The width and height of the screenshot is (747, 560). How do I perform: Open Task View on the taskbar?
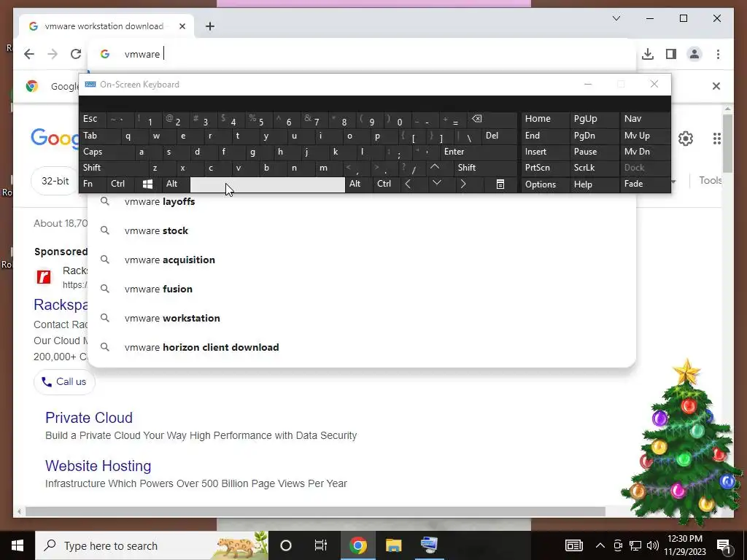(321, 545)
